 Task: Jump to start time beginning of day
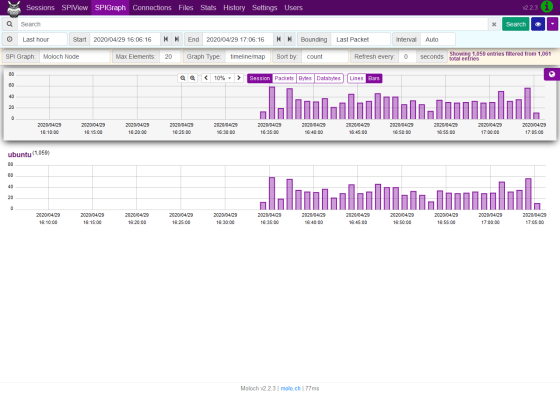(x=166, y=39)
